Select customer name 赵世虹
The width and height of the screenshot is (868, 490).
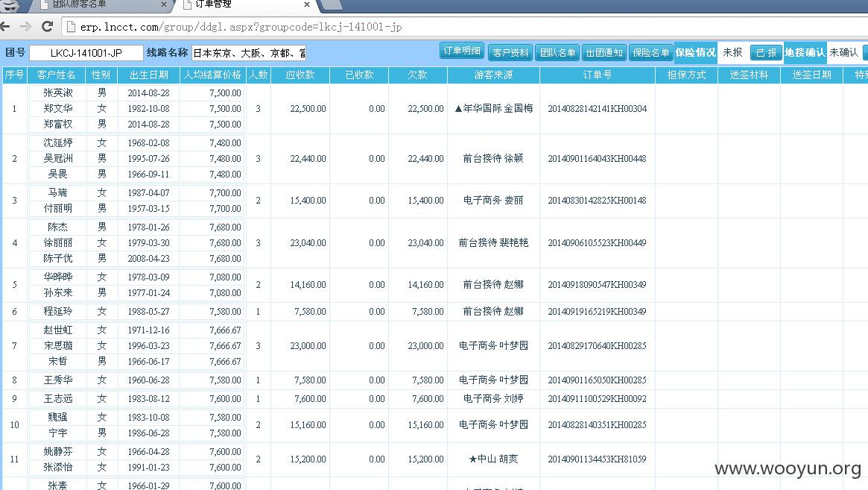click(57, 330)
